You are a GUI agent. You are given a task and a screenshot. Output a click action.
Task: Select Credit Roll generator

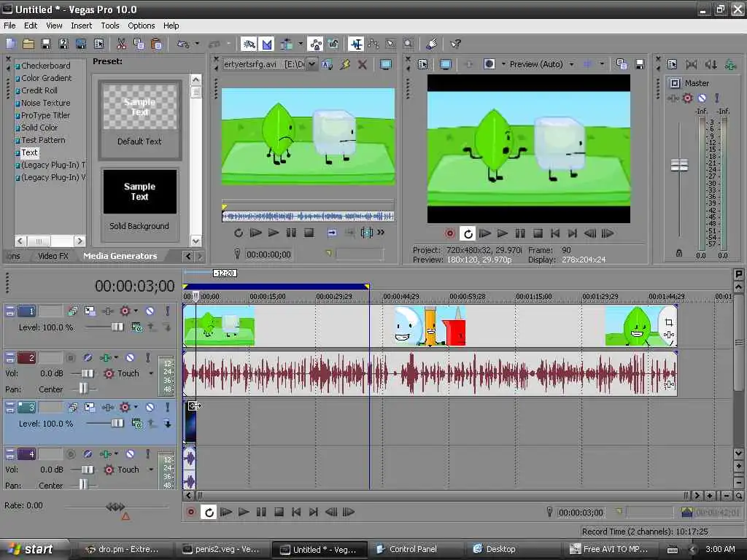pyautogui.click(x=39, y=90)
